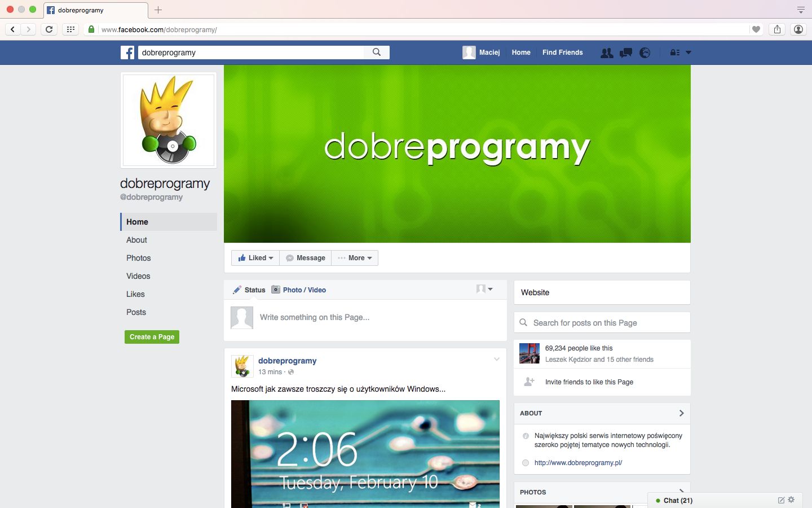
Task: Click the Facebook logo icon
Action: click(127, 52)
